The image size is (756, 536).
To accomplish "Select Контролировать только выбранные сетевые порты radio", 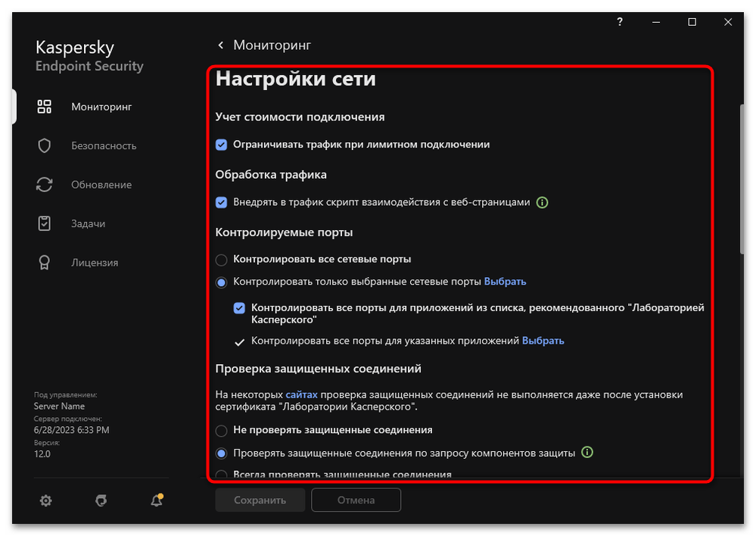I will (221, 282).
